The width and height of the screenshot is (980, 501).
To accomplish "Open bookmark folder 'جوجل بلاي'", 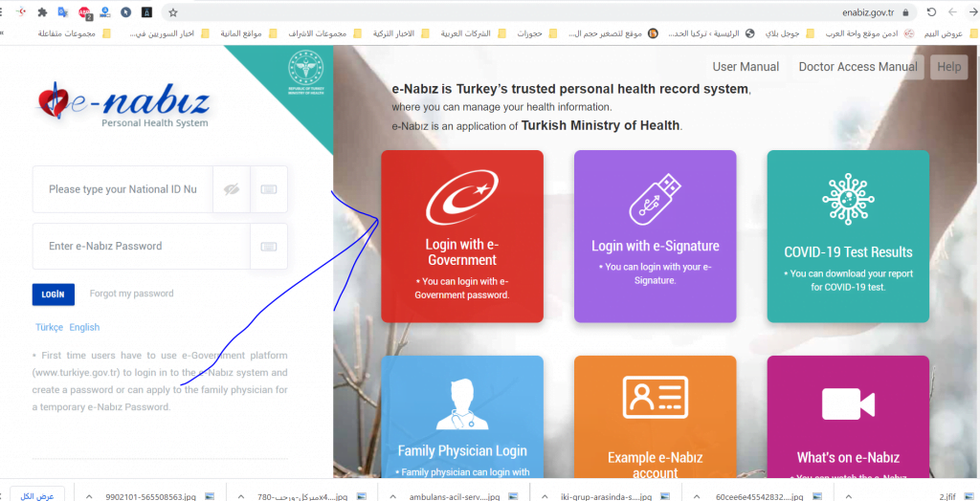I will pyautogui.click(x=790, y=33).
